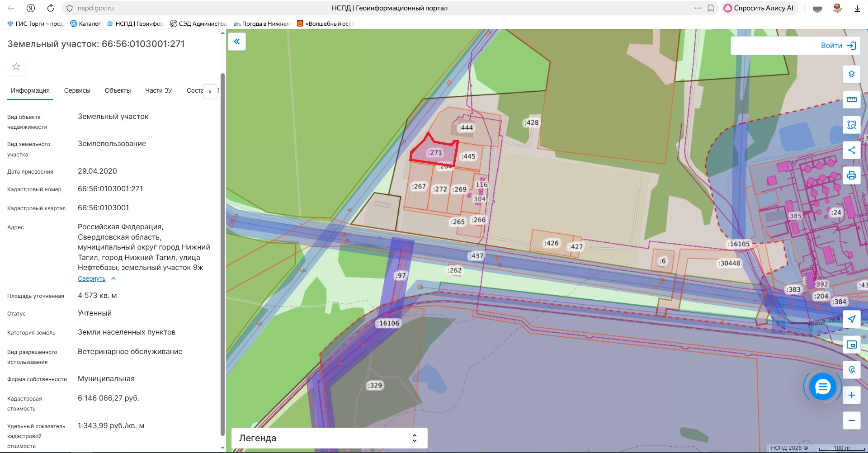Switch to the Сервисы tab

77,91
